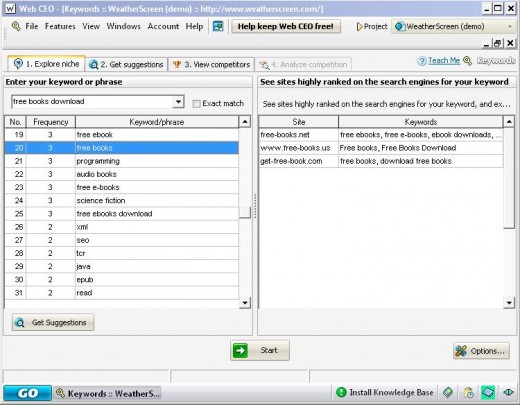Viewport: 520px width, 405px height.
Task: Select the 'epub' keyword row
Action: point(122,280)
